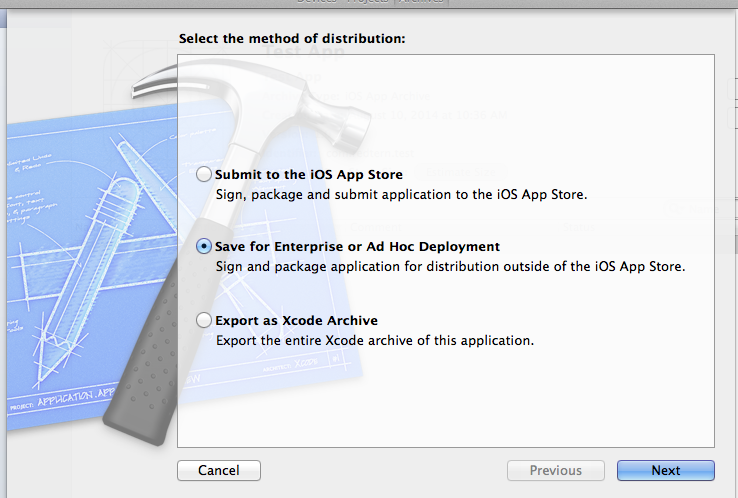
Task: Click the Next button
Action: pyautogui.click(x=666, y=470)
